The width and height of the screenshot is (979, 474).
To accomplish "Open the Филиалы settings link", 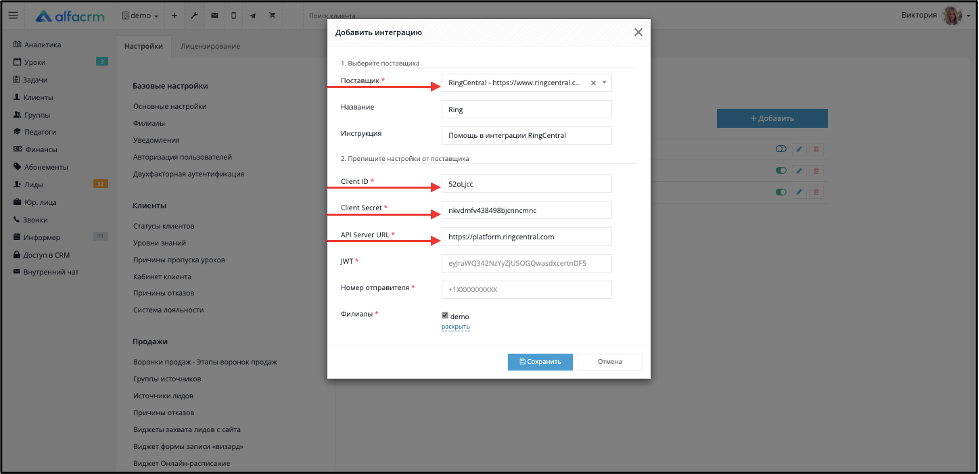I will coord(149,124).
